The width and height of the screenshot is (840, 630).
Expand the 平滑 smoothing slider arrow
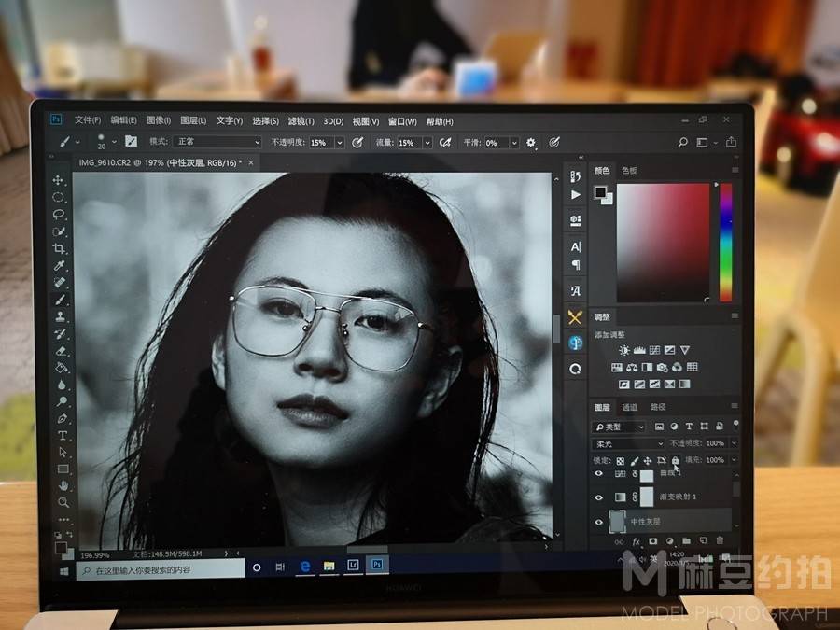[x=514, y=143]
